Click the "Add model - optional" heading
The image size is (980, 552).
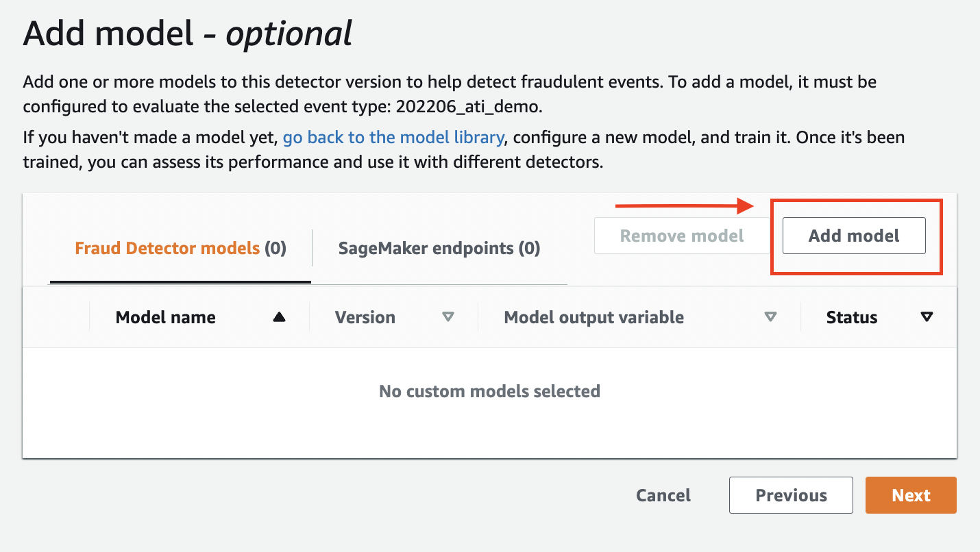[x=187, y=33]
